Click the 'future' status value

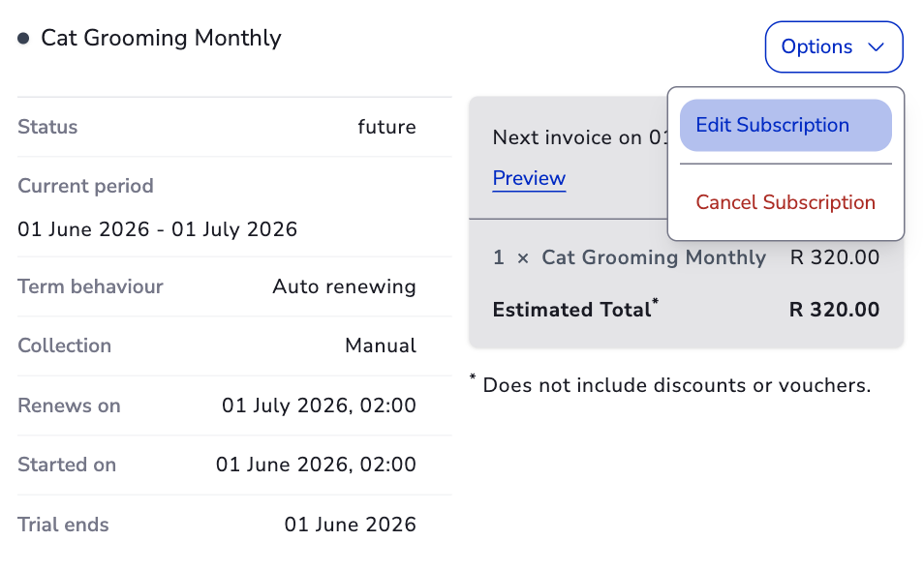coord(386,127)
